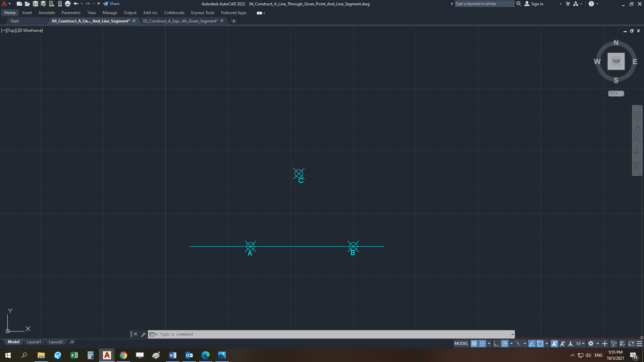Image resolution: width=644 pixels, height=362 pixels.
Task: Open the Annotate ribbon tab
Action: coord(47,13)
